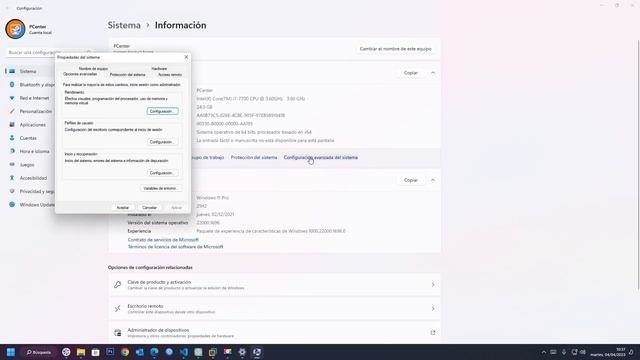Collapse the device specifications section chevron

pos(433,73)
